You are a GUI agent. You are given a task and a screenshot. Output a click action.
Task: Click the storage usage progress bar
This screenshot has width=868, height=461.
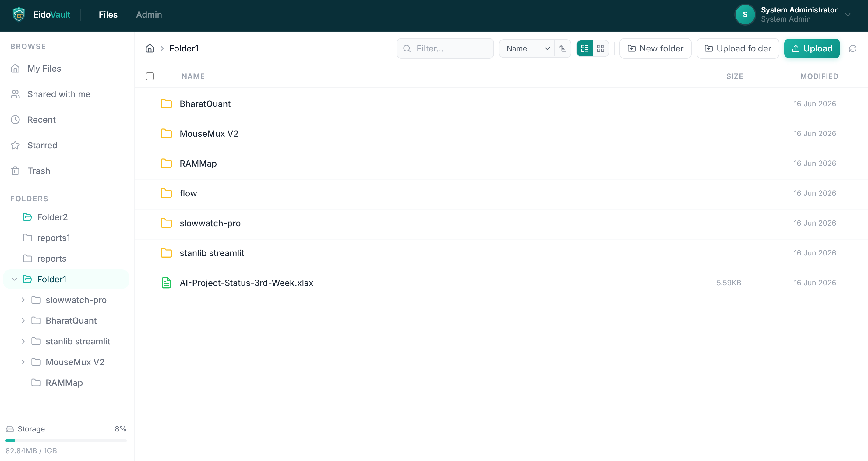coord(66,440)
